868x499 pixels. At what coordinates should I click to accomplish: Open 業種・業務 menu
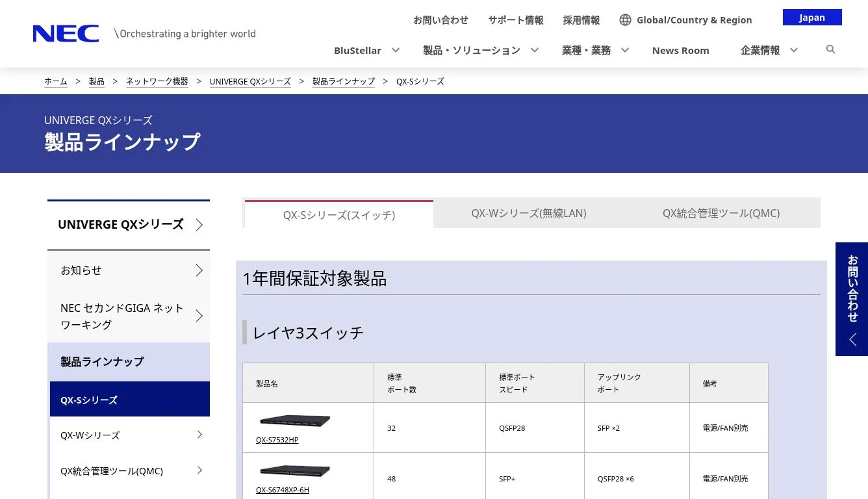click(586, 50)
